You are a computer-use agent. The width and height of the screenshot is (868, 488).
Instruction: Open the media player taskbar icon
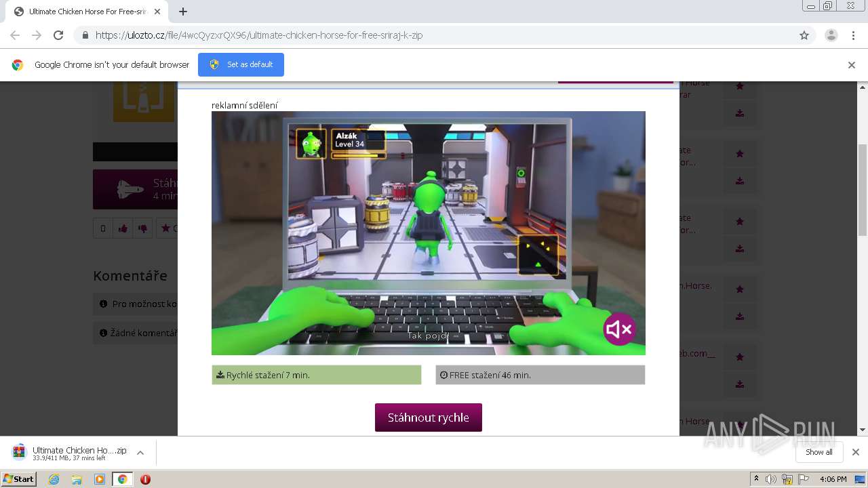tap(100, 479)
